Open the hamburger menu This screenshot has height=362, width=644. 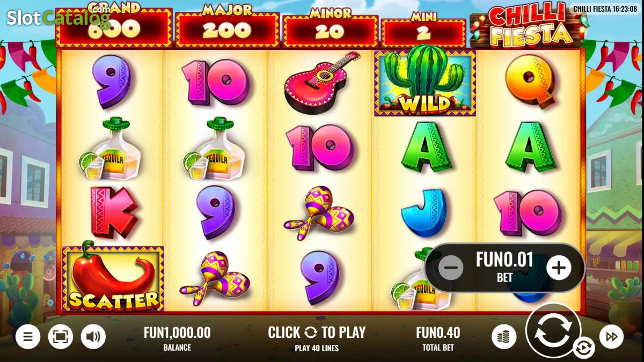(x=28, y=337)
